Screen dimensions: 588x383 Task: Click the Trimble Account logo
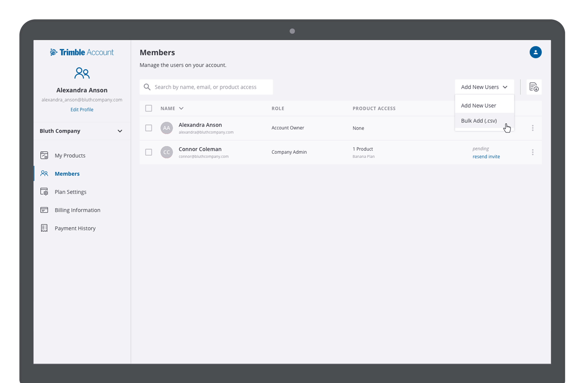click(x=82, y=52)
